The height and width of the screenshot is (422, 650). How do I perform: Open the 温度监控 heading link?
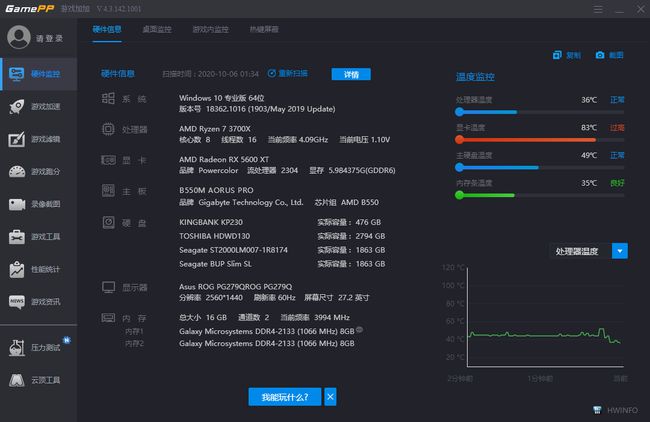coord(475,77)
